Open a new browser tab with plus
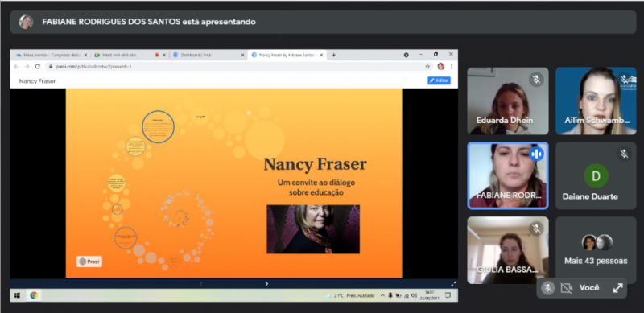The width and height of the screenshot is (644, 313). [x=333, y=55]
